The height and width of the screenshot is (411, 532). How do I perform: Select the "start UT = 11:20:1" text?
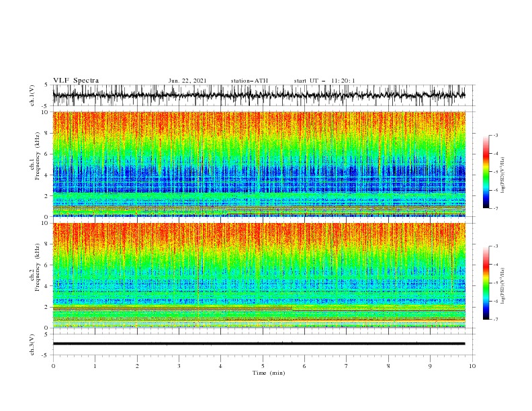324,81
